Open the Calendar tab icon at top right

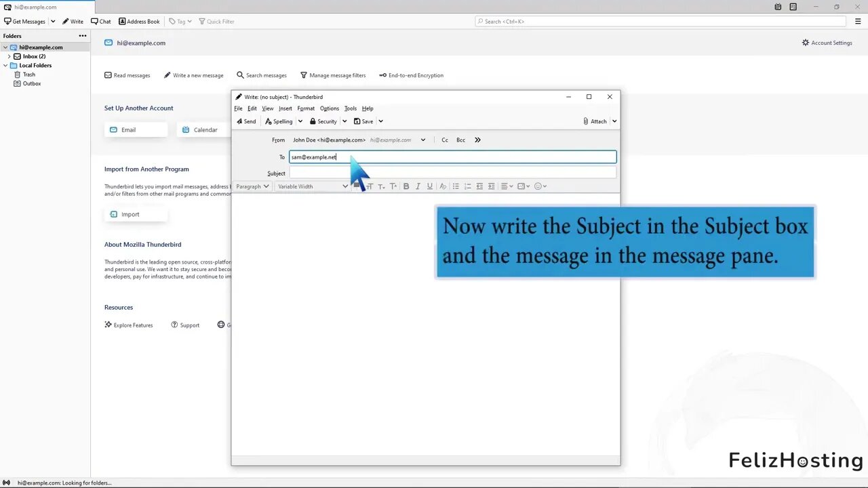[x=778, y=7]
